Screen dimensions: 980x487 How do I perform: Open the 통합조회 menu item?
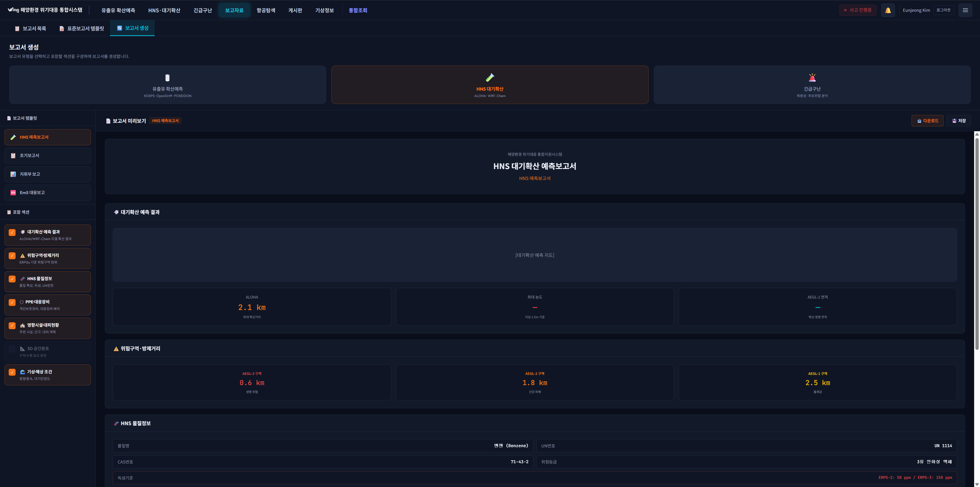(358, 10)
